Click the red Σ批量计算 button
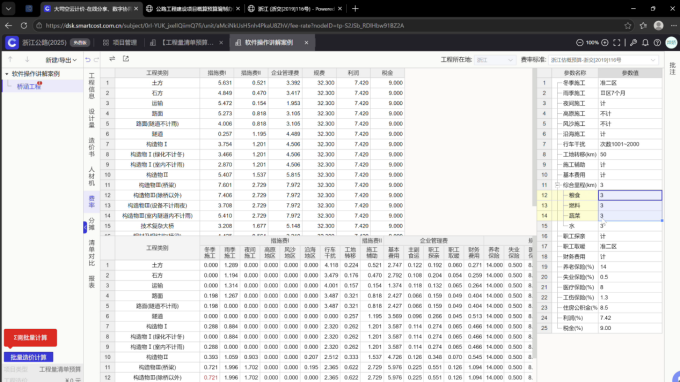The image size is (680, 382). click(x=30, y=338)
